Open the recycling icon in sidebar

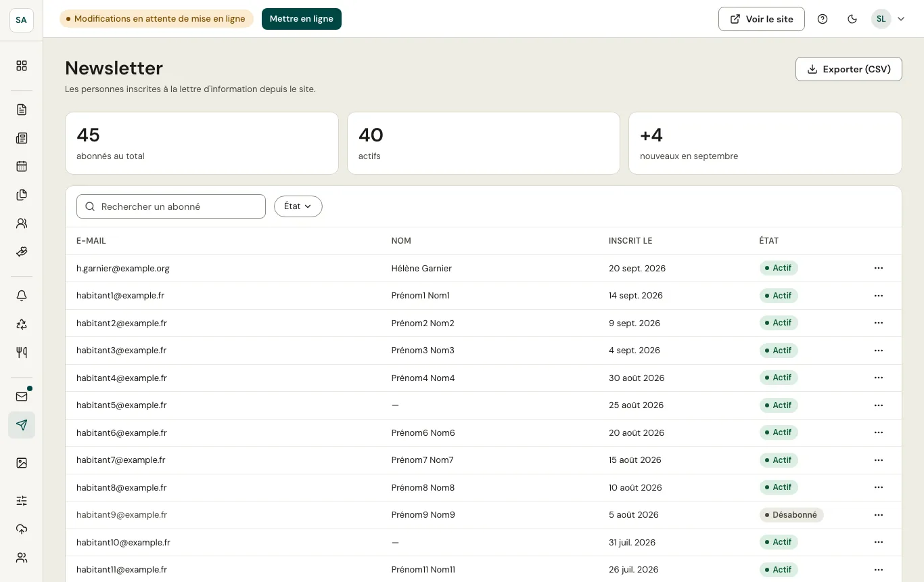pos(22,324)
